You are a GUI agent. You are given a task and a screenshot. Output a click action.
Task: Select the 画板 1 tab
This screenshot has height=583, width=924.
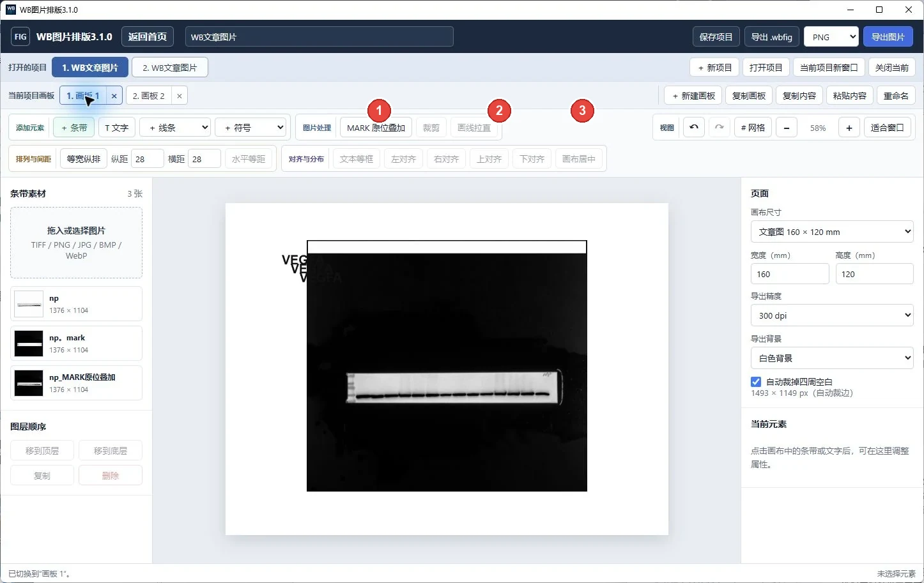coord(83,96)
